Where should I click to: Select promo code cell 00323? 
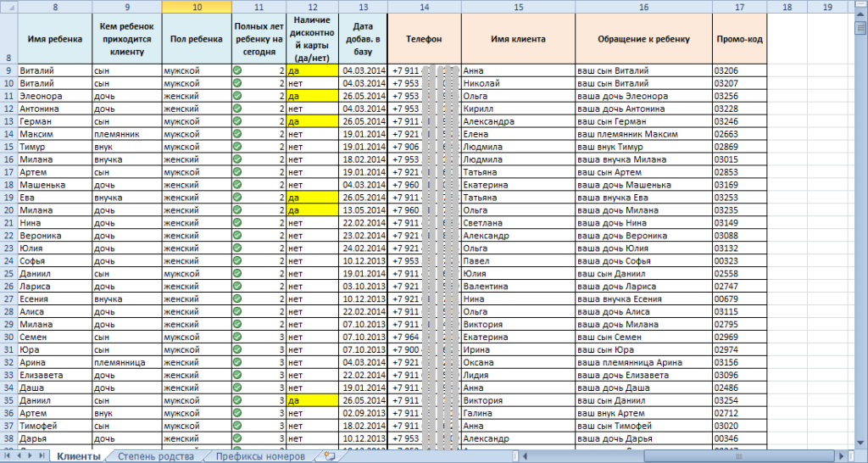(x=740, y=261)
